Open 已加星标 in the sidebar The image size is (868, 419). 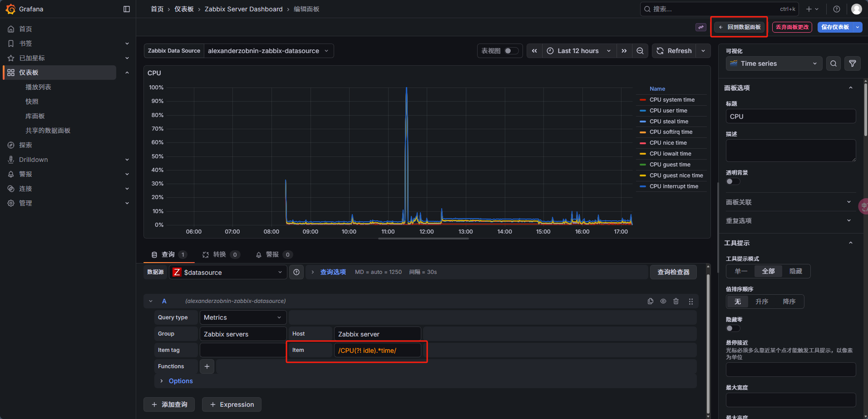click(x=32, y=58)
